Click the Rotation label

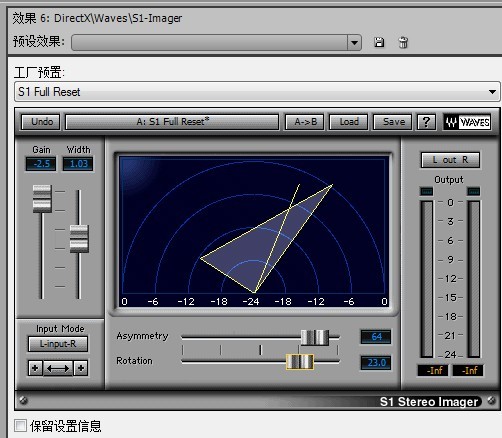(134, 361)
